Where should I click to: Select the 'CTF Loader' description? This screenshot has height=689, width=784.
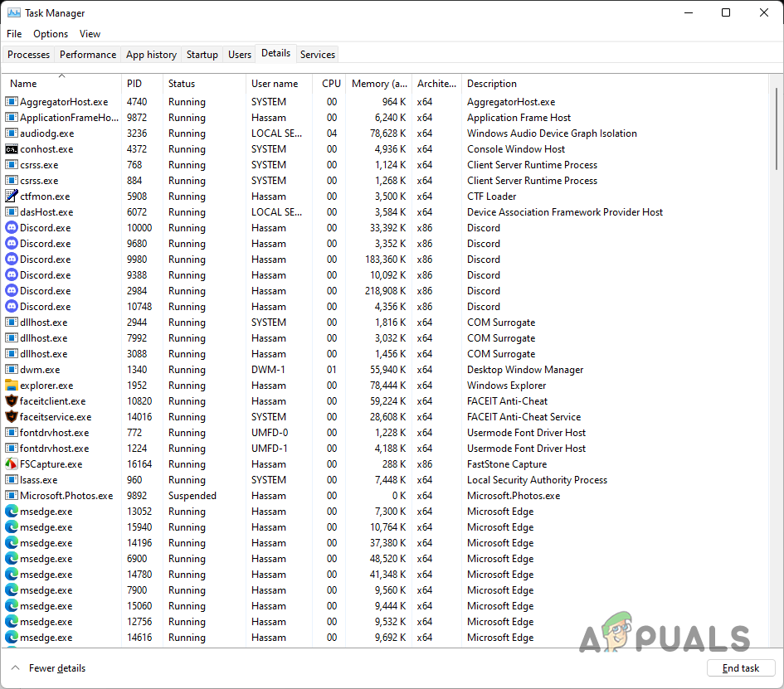(491, 197)
